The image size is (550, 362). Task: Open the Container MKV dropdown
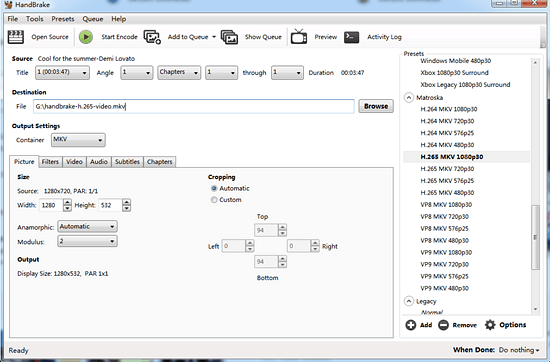point(78,140)
